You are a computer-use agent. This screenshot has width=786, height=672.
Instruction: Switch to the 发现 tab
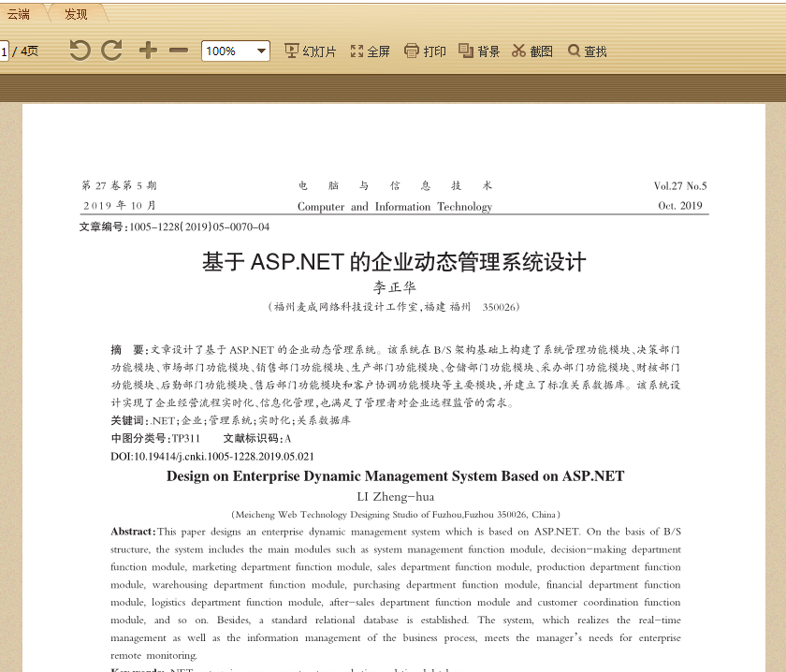coord(76,13)
